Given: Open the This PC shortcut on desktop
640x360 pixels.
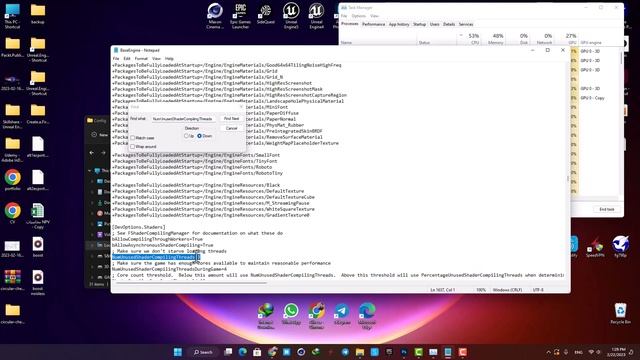Looking at the screenshot, I should [x=12, y=16].
